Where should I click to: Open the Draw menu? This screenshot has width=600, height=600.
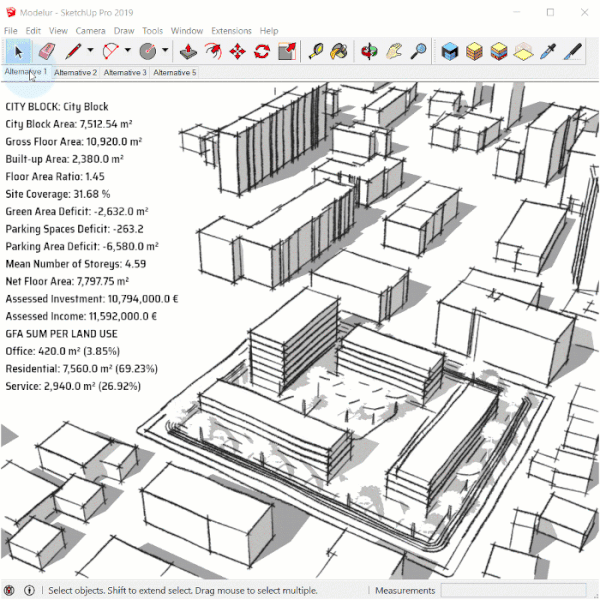124,31
